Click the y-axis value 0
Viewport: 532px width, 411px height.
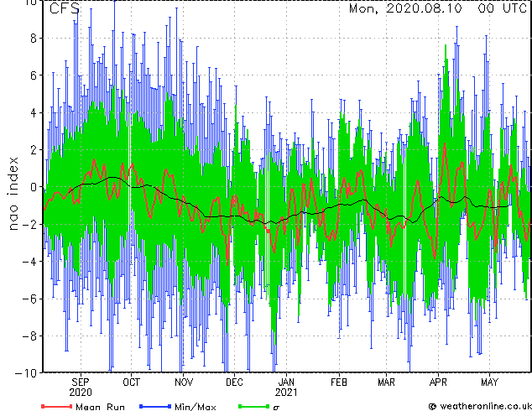pos(34,187)
